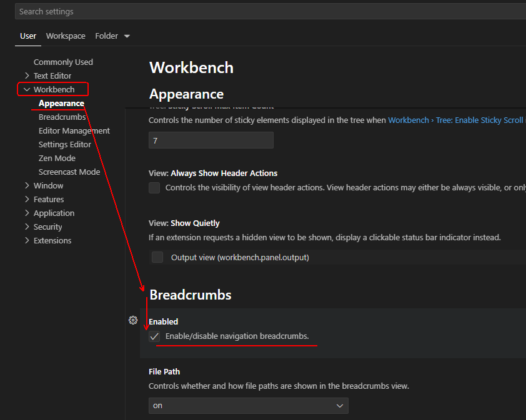This screenshot has height=420, width=526.
Task: Open the Folder settings tab dropdown
Action: (x=112, y=36)
